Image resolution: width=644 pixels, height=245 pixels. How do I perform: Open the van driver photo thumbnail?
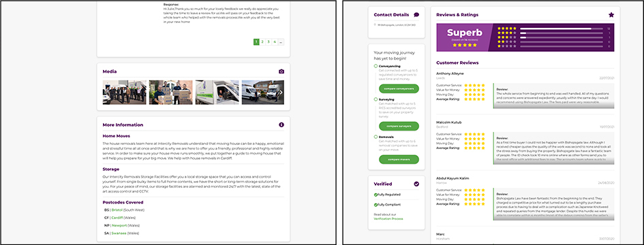tap(217, 93)
